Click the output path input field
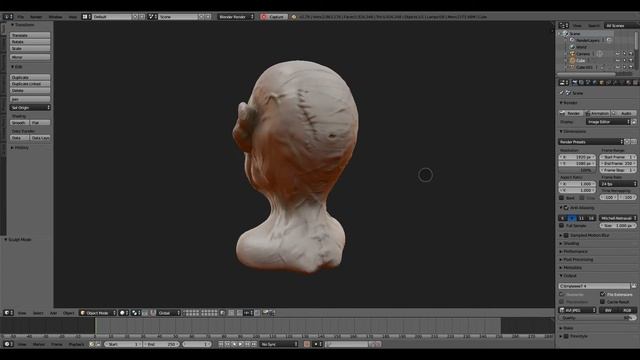Viewport: 640px width, 360px height. click(594, 286)
